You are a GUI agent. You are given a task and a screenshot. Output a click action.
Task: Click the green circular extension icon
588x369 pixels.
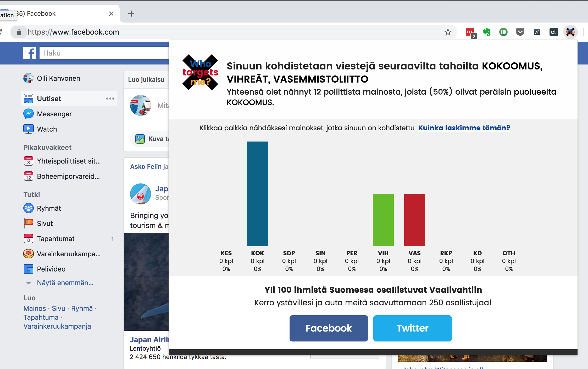pos(503,32)
